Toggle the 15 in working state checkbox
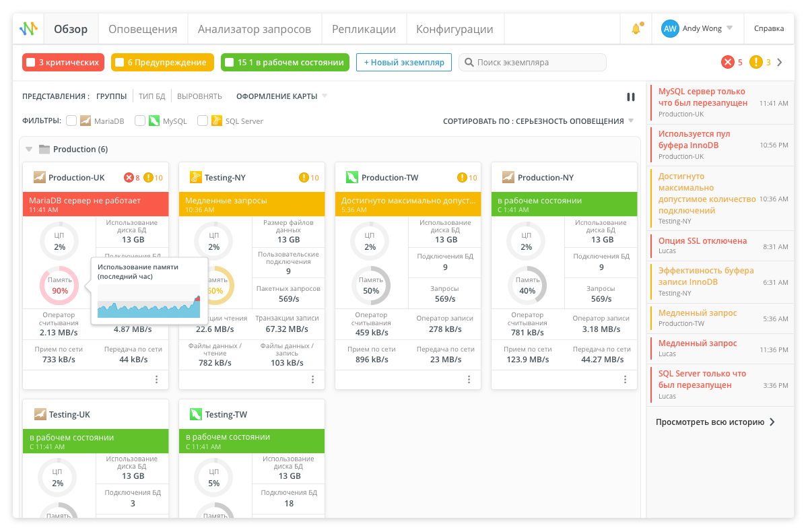 229,63
